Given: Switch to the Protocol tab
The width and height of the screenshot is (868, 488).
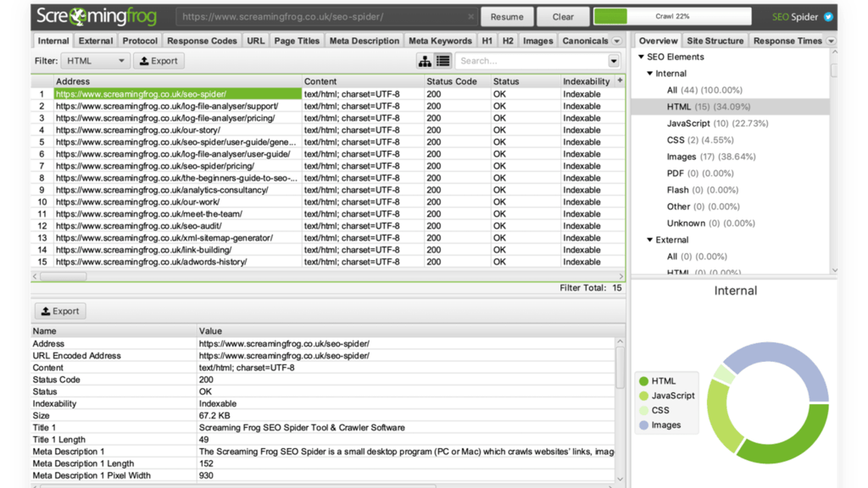Looking at the screenshot, I should point(140,41).
